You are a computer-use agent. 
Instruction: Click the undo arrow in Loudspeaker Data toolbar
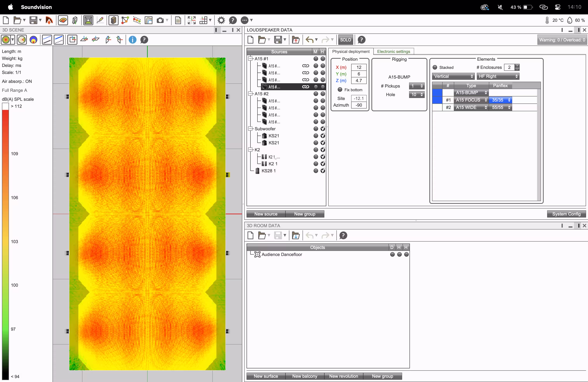309,40
